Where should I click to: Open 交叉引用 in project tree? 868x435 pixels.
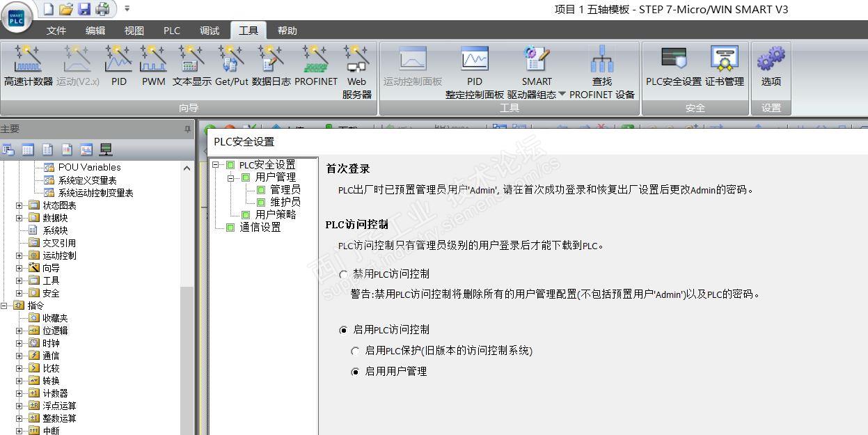(59, 243)
